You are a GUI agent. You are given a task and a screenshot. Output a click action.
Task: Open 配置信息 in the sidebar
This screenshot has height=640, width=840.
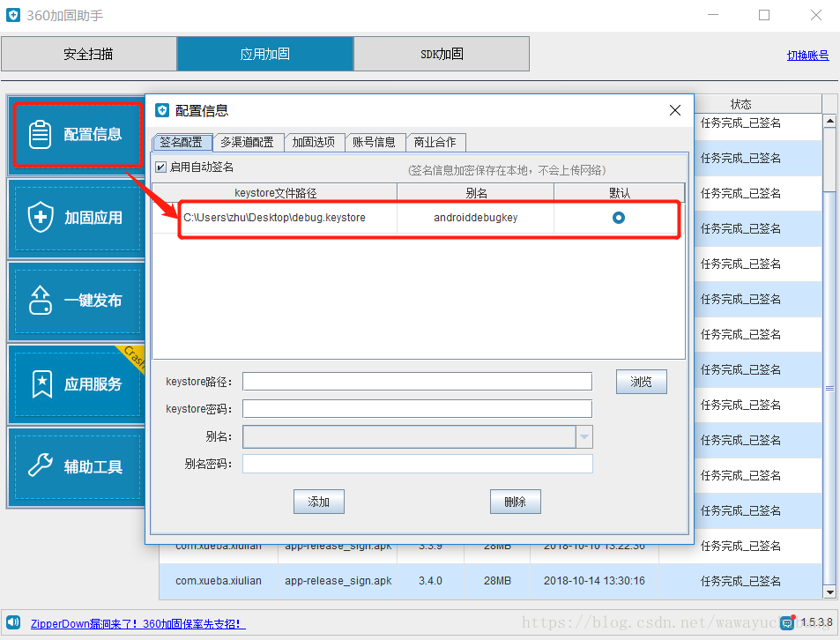(78, 134)
